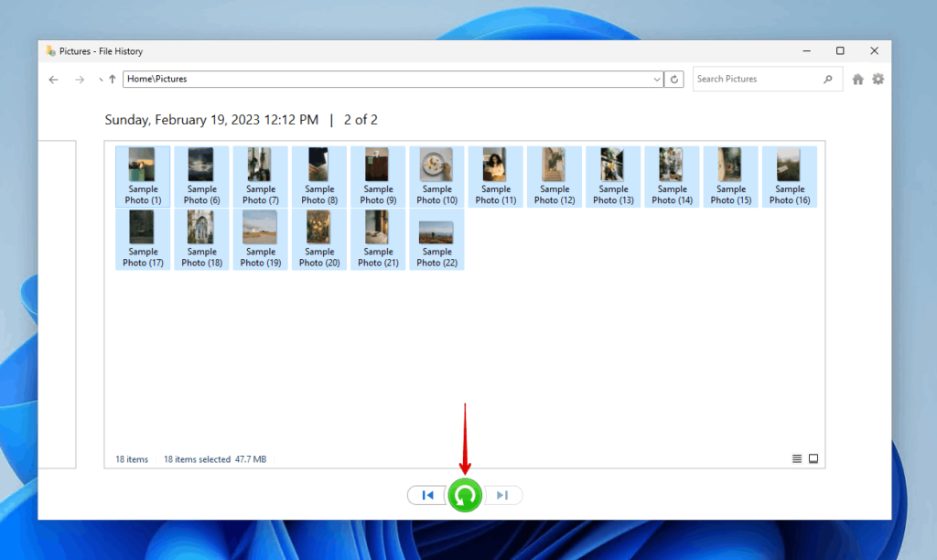Click the forward navigation arrow
This screenshot has width=937, height=560.
(79, 79)
